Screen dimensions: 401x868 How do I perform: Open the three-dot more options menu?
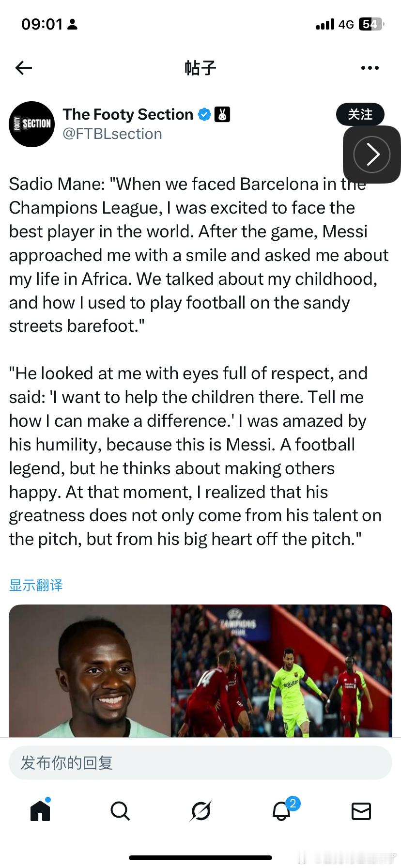coord(370,68)
